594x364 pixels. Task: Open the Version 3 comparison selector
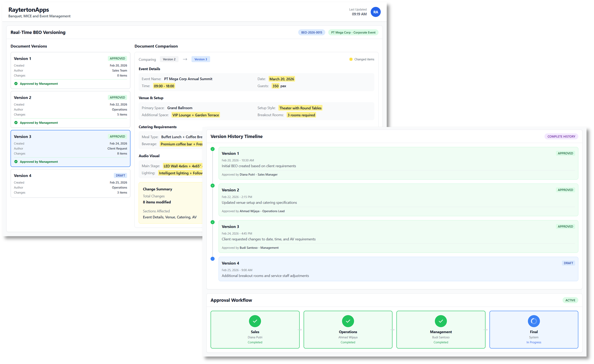(201, 59)
